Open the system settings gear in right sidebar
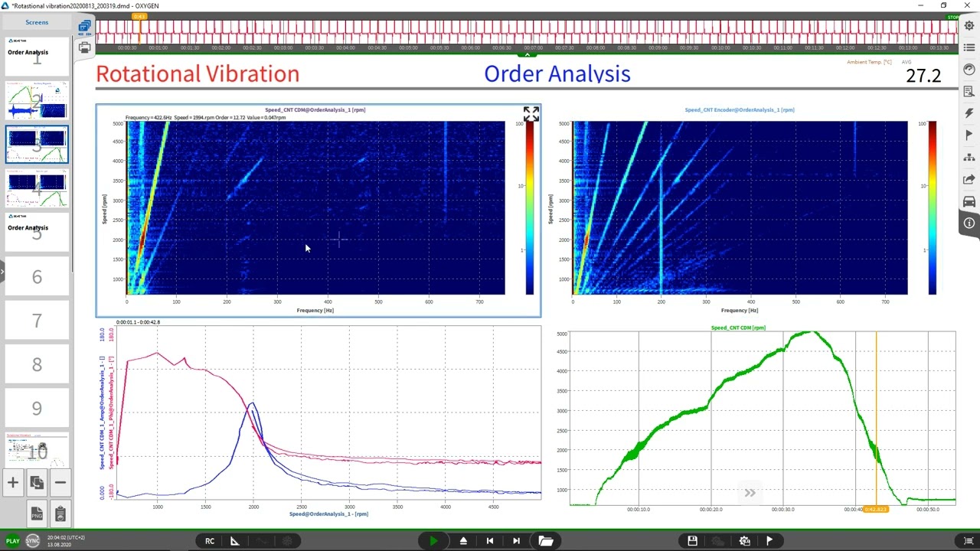The height and width of the screenshot is (551, 980). coord(969,25)
